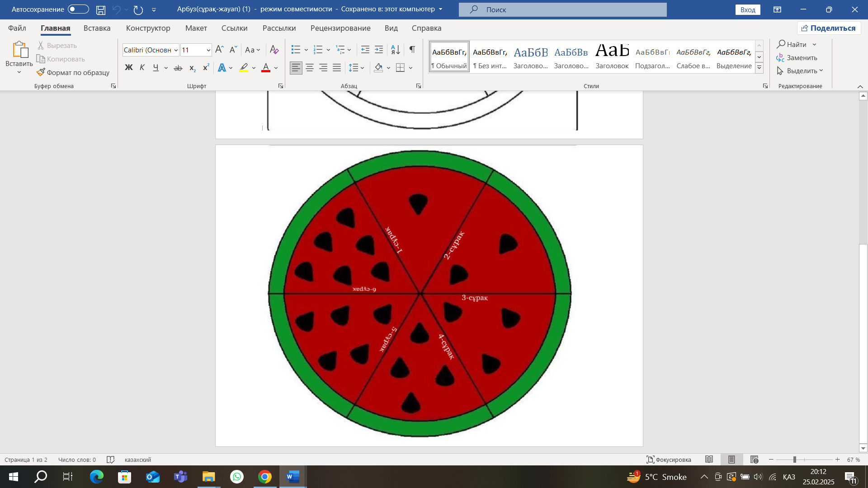Apply strikethrough formatting icon
Image resolution: width=868 pixels, height=488 pixels.
pos(178,68)
